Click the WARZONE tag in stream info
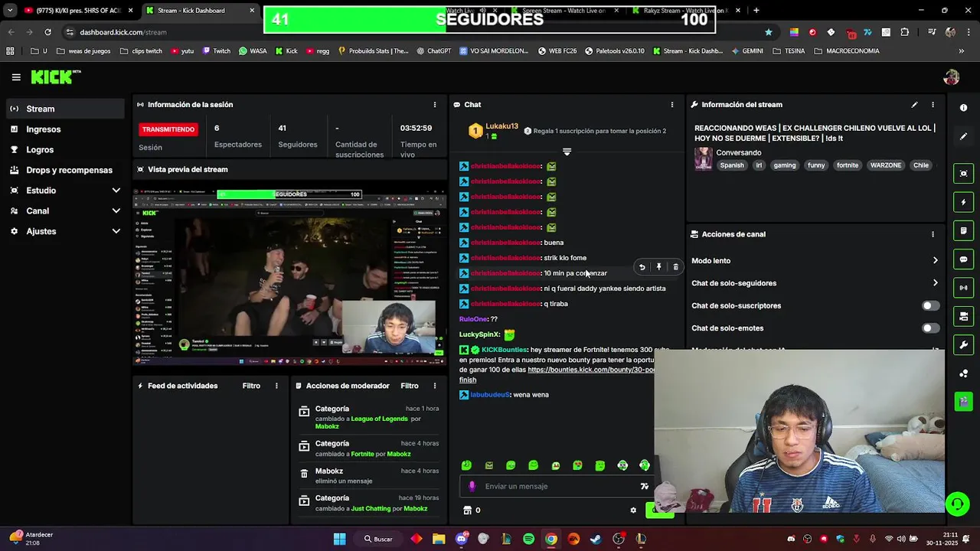 [x=886, y=165]
